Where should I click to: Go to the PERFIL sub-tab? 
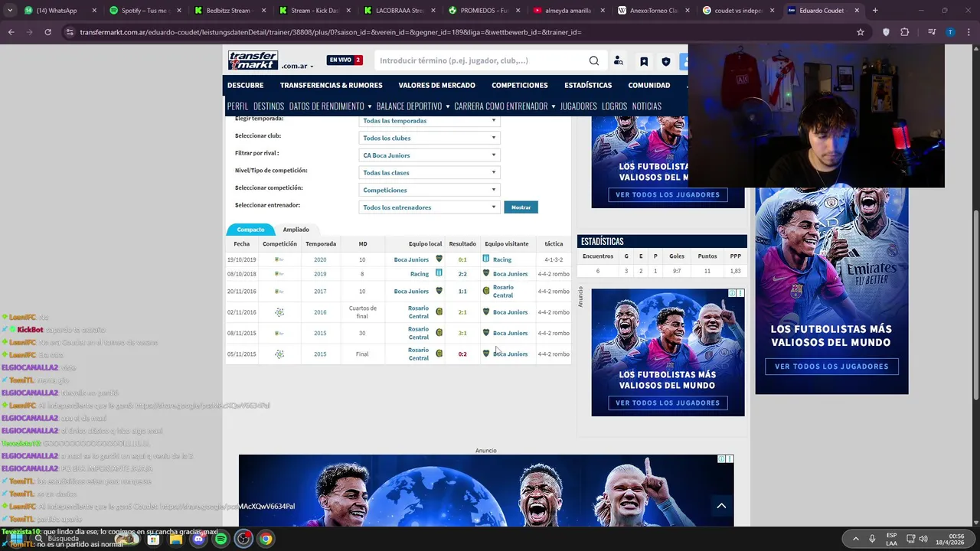point(237,106)
